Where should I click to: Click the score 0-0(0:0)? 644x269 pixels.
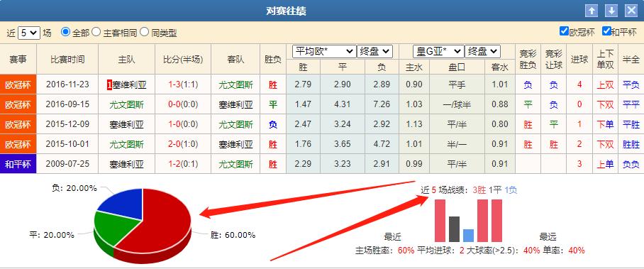pyautogui.click(x=183, y=104)
